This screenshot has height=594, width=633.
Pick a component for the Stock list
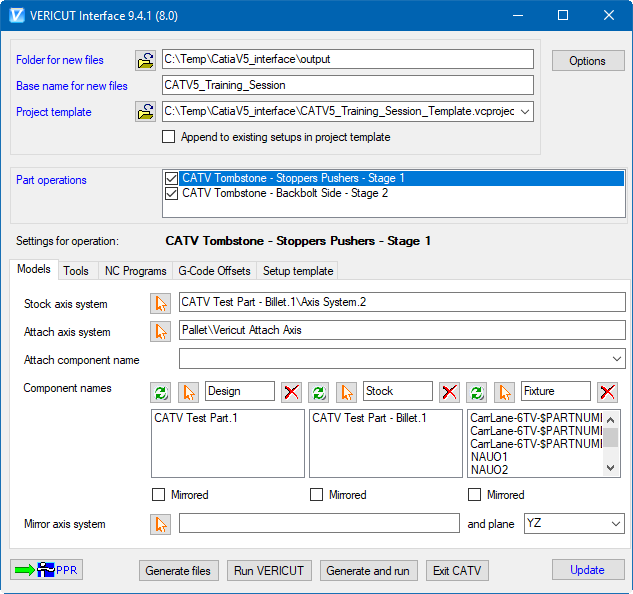tap(346, 393)
